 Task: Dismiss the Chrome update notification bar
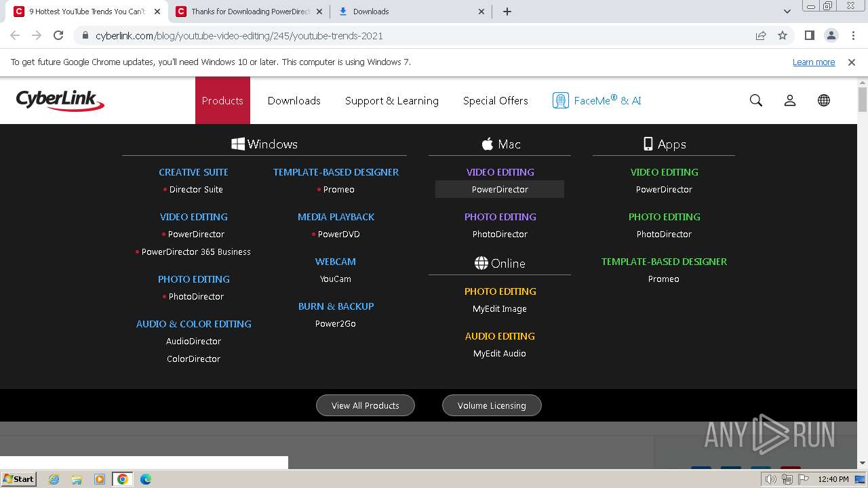pyautogui.click(x=852, y=62)
